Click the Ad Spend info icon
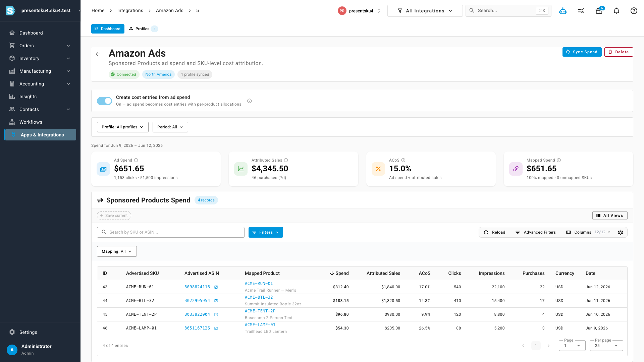 [136, 160]
